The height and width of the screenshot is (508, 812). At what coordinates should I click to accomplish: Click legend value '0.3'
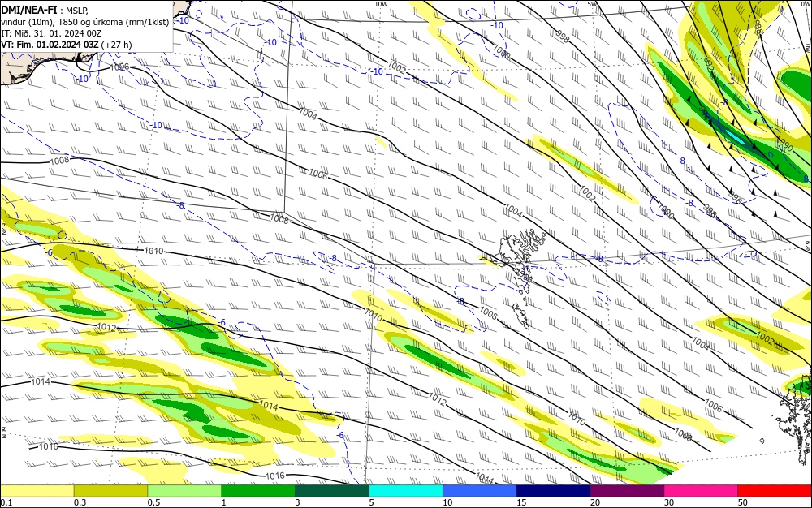[80, 502]
